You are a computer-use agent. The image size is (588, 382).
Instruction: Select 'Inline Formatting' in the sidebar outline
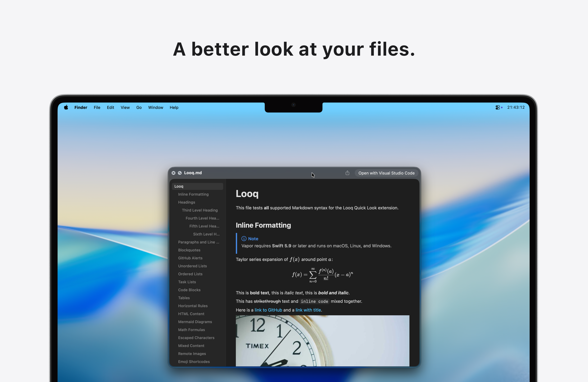click(193, 194)
